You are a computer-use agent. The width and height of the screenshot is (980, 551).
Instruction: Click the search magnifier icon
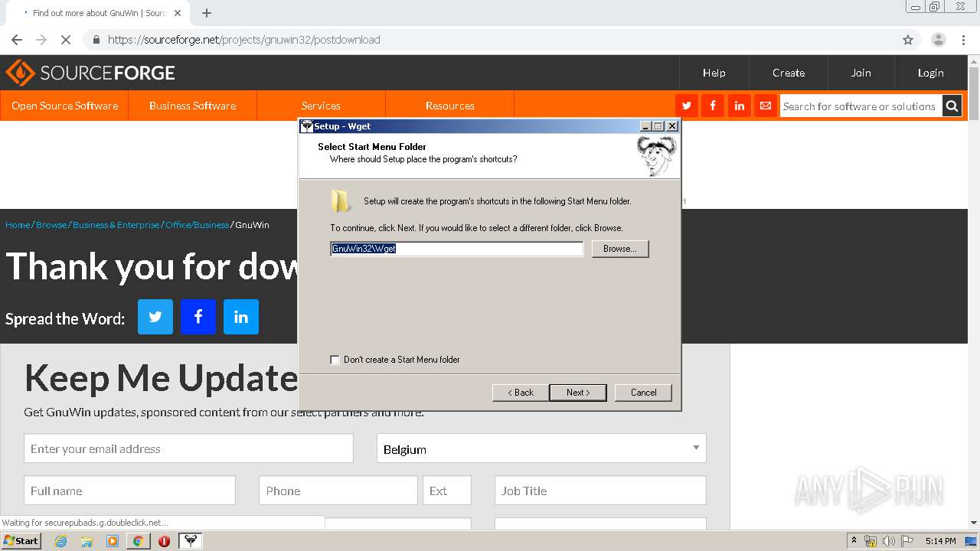tap(952, 106)
